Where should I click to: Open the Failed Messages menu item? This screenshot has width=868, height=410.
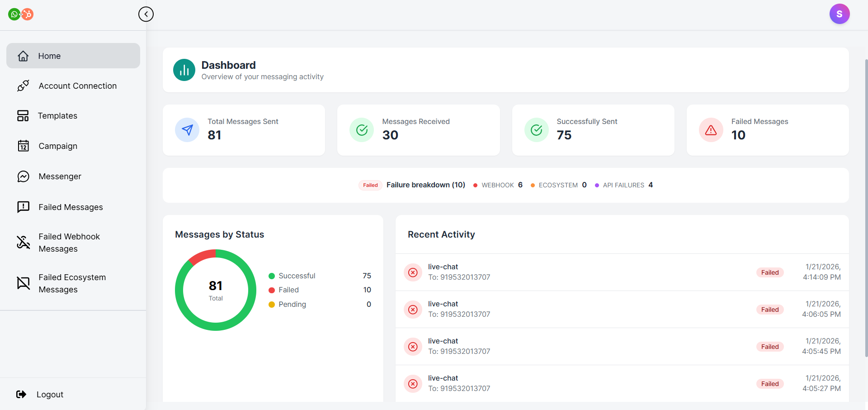tap(71, 207)
